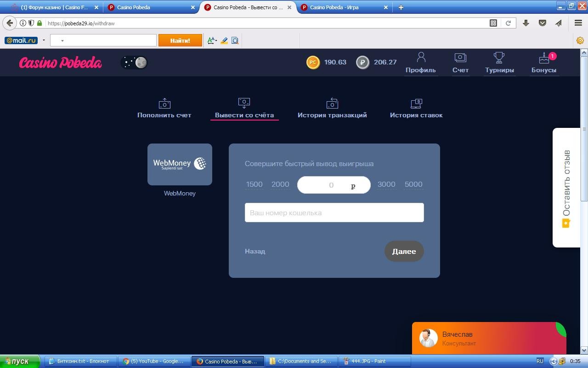The image size is (588, 368).
Task: Switch to the Пополнить счет tab
Action: point(164,109)
